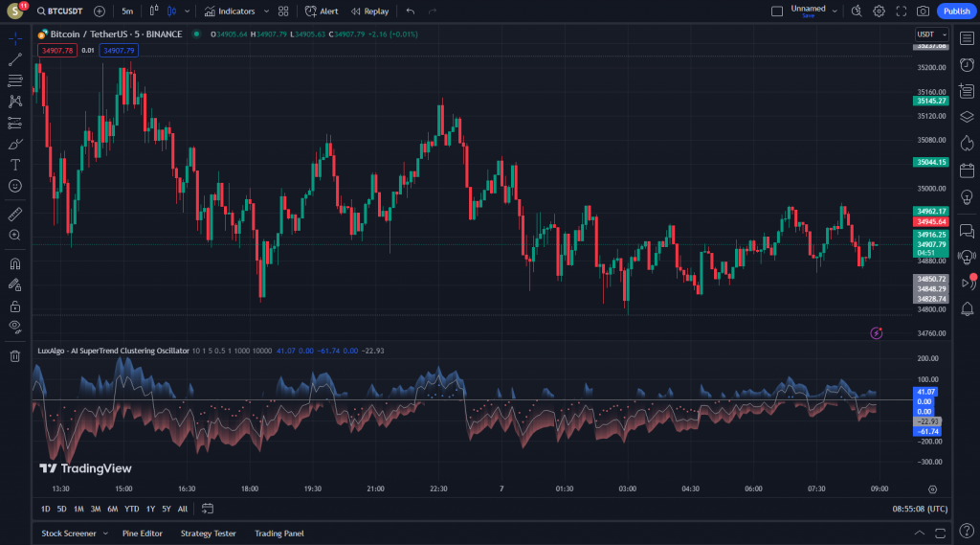Image resolution: width=980 pixels, height=545 pixels.
Task: Select the 1M date range
Action: click(78, 510)
